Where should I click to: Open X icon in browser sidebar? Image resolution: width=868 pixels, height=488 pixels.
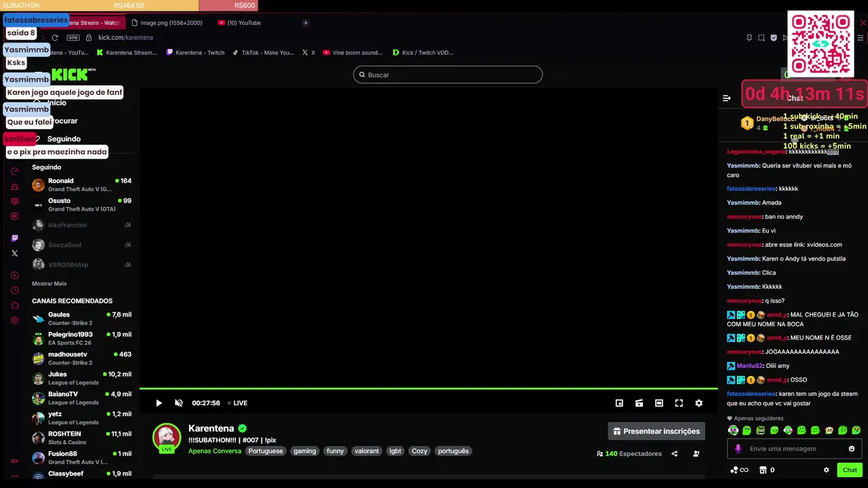coord(15,253)
